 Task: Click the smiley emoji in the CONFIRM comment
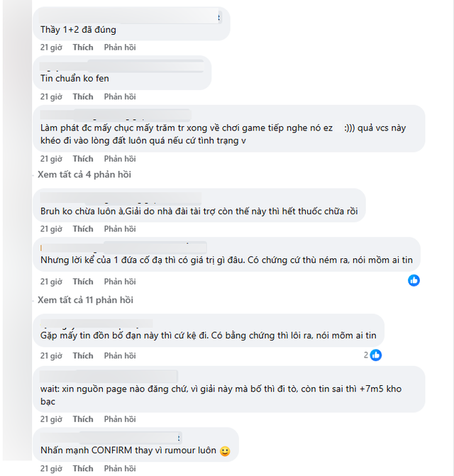225,450
